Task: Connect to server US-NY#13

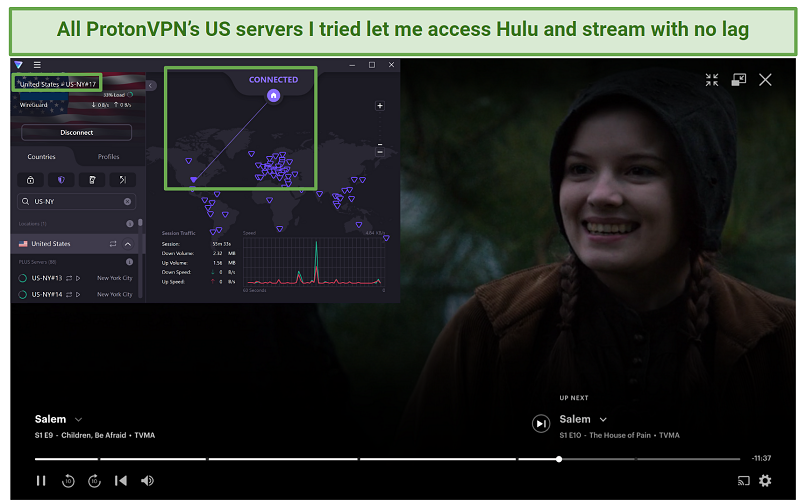Action: (47, 278)
